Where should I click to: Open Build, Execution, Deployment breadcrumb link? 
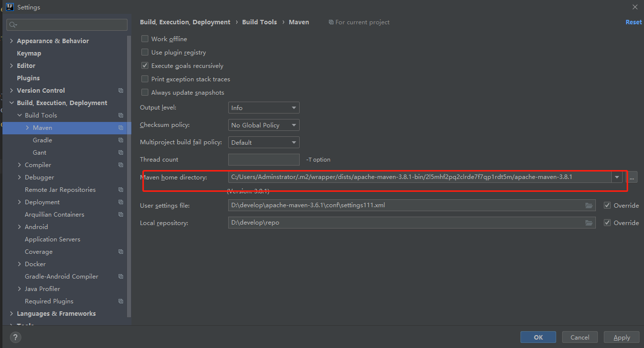coord(185,22)
